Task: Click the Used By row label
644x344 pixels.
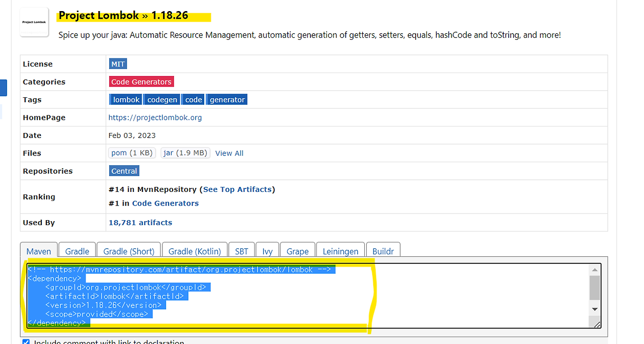Action: (x=39, y=222)
